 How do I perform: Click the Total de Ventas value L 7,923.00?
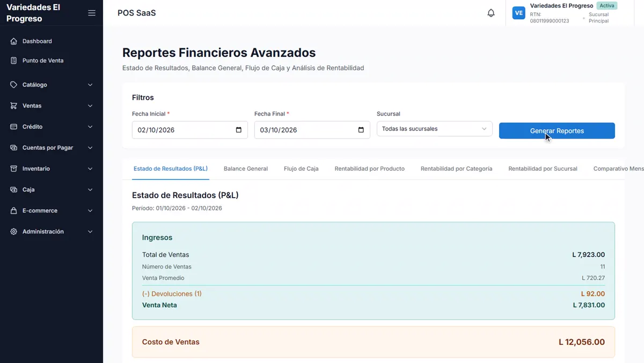coord(588,255)
